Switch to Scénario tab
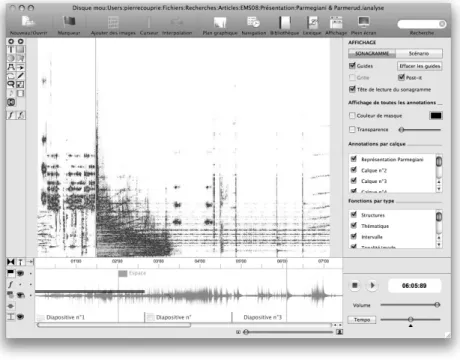This screenshot has width=460, height=360. click(419, 53)
